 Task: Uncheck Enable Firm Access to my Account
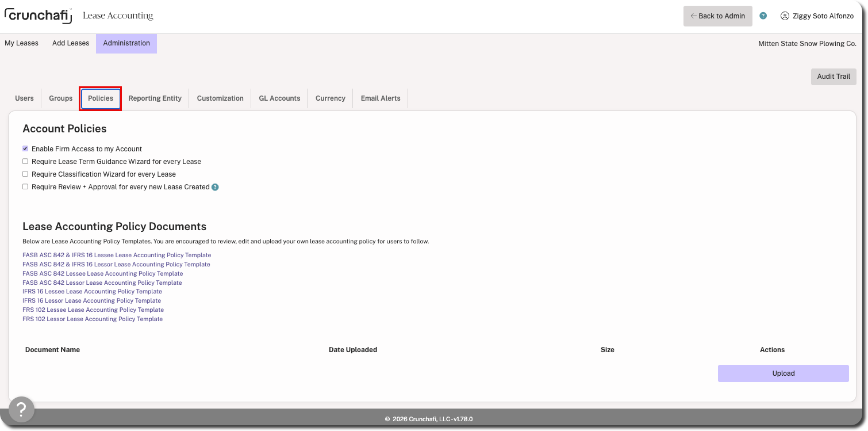[25, 148]
